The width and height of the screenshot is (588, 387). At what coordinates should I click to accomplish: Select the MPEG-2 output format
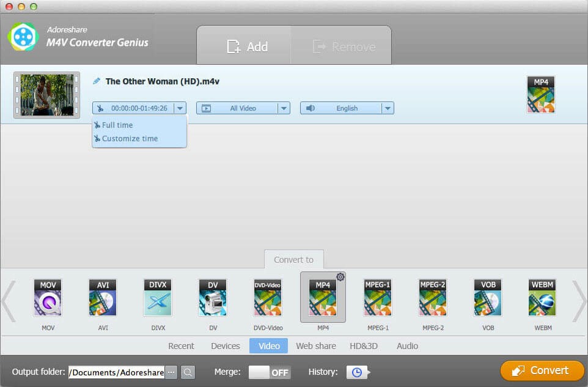pyautogui.click(x=433, y=298)
